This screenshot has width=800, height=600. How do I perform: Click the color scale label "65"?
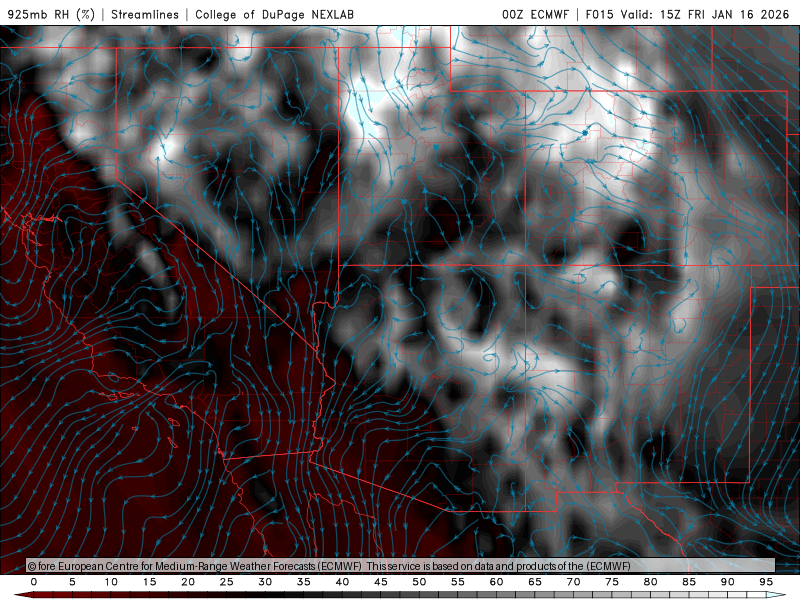coord(535,582)
